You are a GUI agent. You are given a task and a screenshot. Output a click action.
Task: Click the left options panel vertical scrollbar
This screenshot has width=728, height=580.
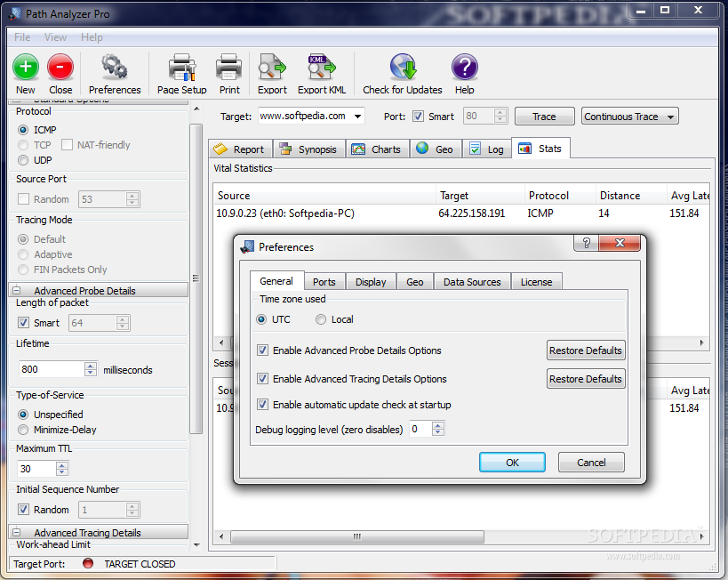pos(196,278)
